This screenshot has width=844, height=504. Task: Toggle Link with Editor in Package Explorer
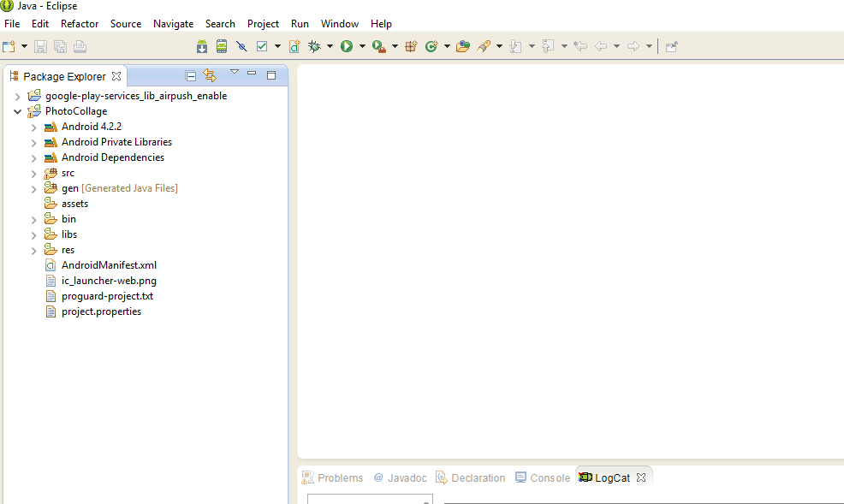click(210, 75)
